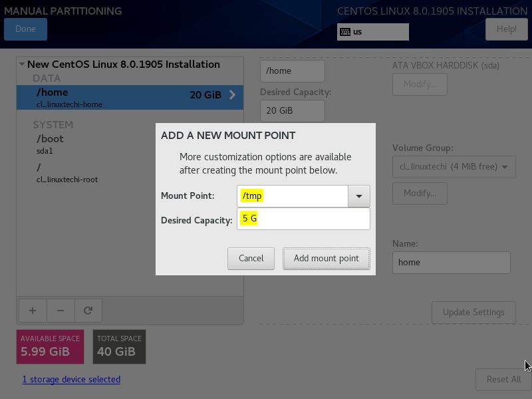Image resolution: width=532 pixels, height=399 pixels.
Task: Click the ADD A NEW MOUNT POINT title
Action: 228,136
